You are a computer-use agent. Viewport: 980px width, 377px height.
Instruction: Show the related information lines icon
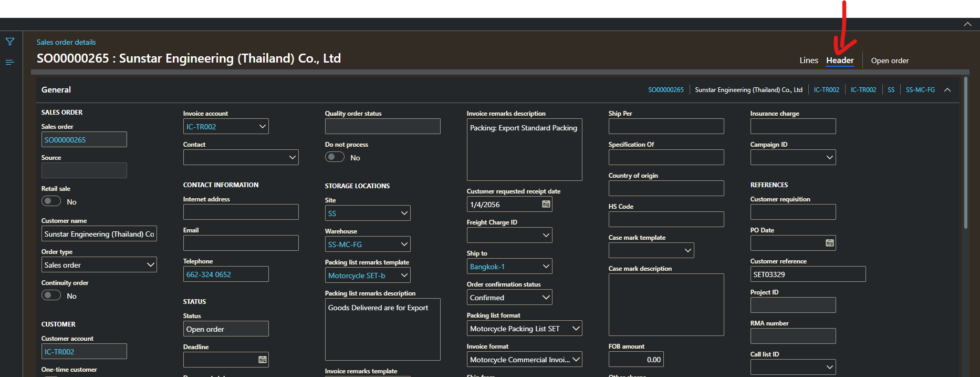tap(10, 62)
